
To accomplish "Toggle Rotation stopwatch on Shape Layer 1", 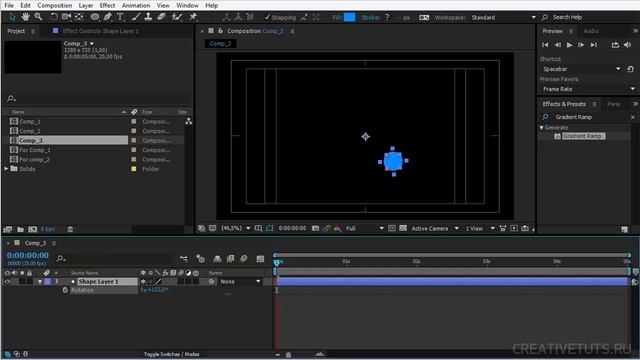I will (x=65, y=290).
